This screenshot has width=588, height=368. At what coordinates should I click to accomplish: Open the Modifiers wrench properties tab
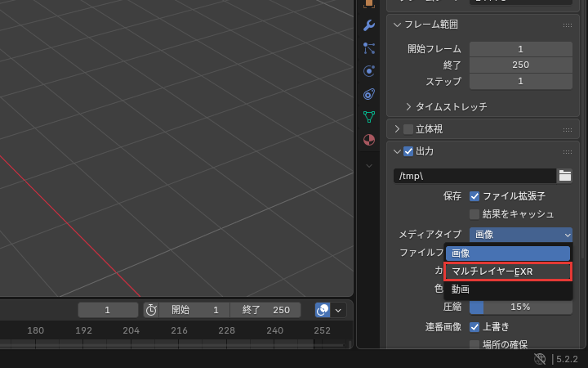point(369,25)
